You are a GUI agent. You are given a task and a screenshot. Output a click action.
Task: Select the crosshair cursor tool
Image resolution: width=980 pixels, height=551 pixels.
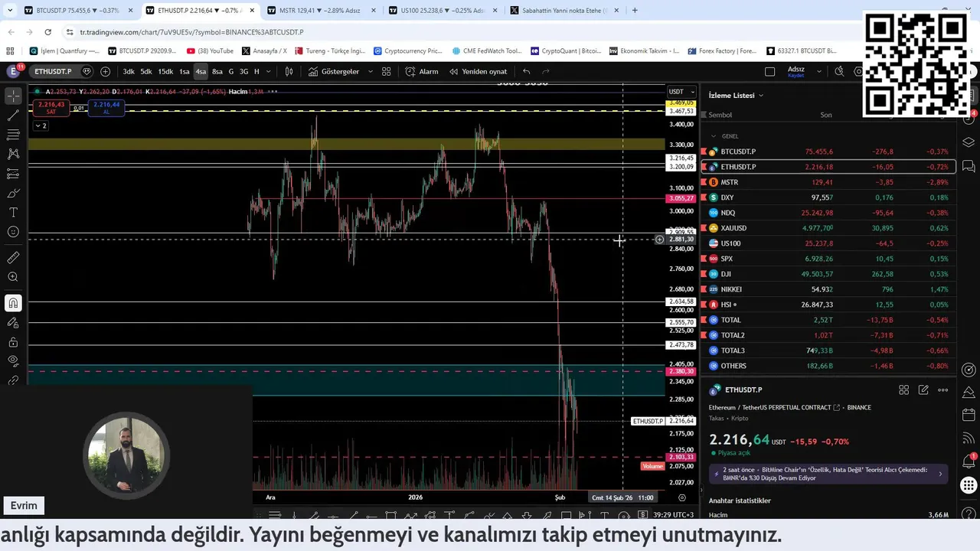tap(13, 96)
